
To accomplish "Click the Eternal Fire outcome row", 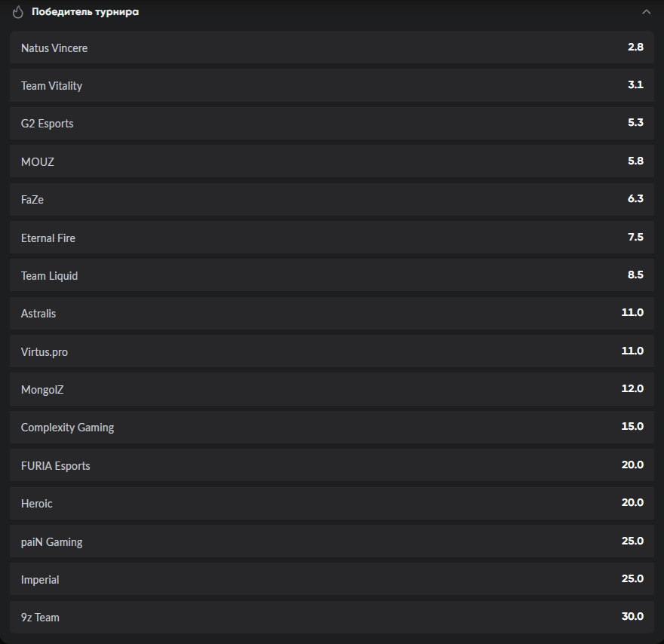I will 331,238.
